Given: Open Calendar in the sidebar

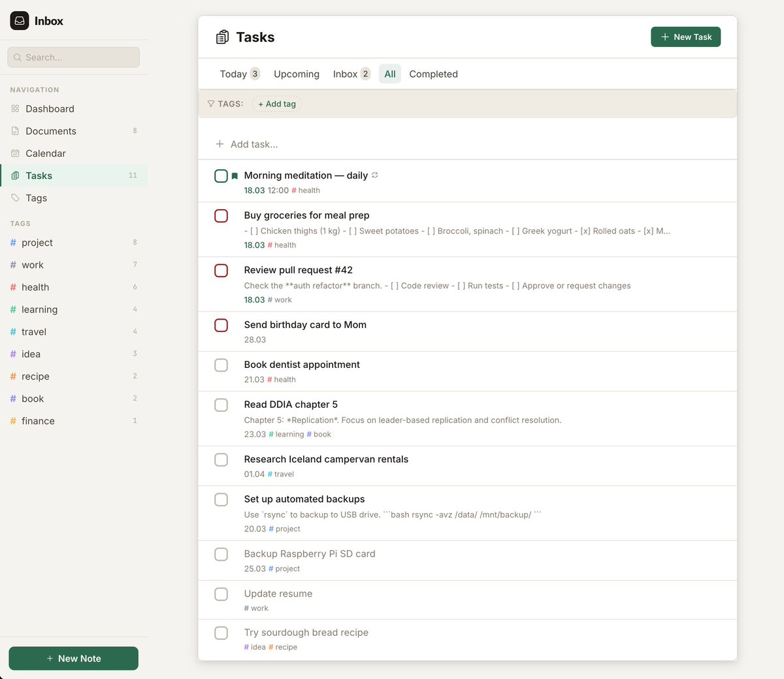Looking at the screenshot, I should (x=74, y=154).
